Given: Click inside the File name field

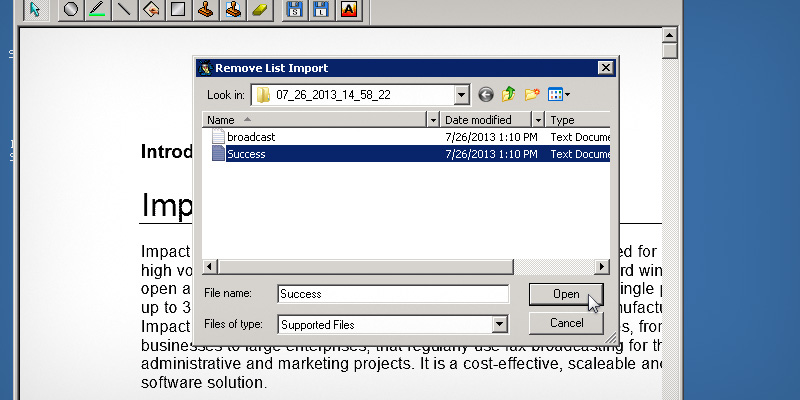Looking at the screenshot, I should coord(392,294).
